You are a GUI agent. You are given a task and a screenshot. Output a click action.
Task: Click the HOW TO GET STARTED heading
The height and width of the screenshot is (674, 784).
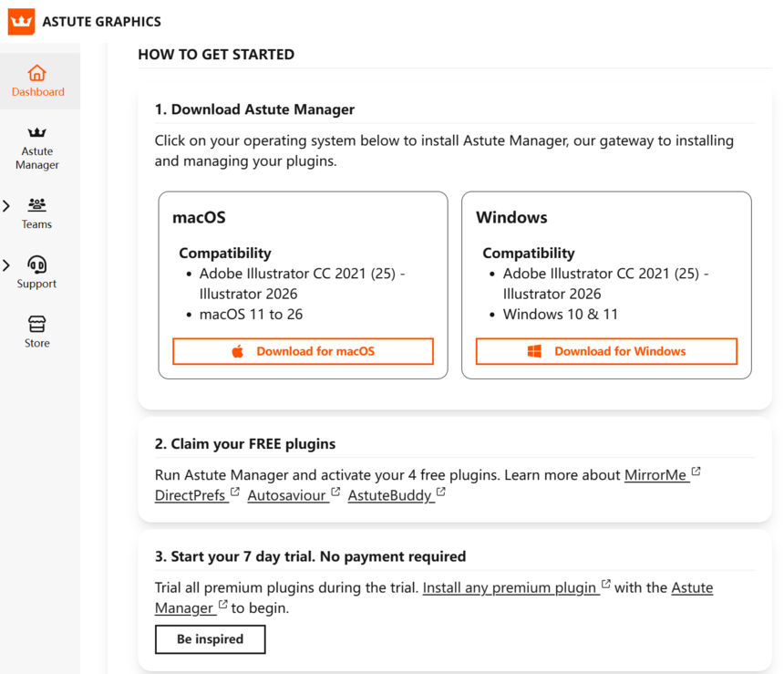[x=216, y=55]
